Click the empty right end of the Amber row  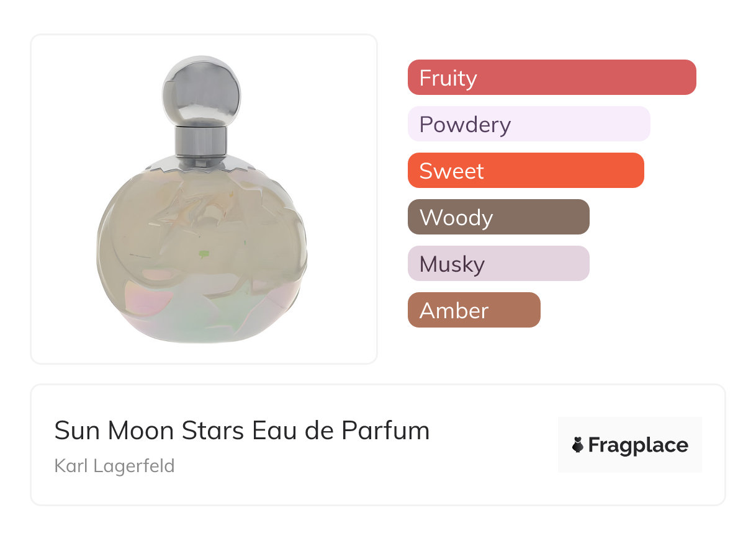tap(621, 310)
